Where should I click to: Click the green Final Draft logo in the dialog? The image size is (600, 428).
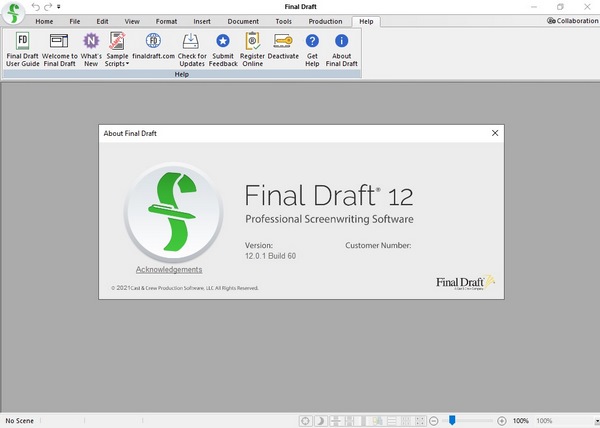(x=173, y=212)
